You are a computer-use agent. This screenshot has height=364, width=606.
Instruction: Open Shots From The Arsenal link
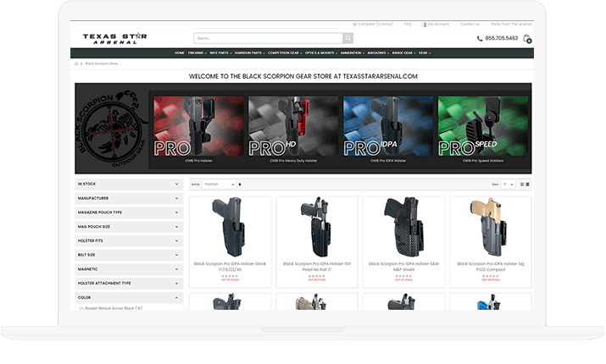pyautogui.click(x=511, y=24)
